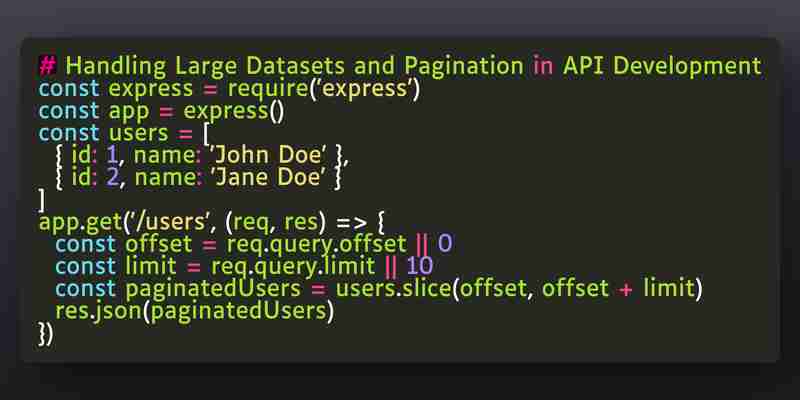Image resolution: width=800 pixels, height=400 pixels.
Task: Click the closing '})' on the last line
Action: 45,334
